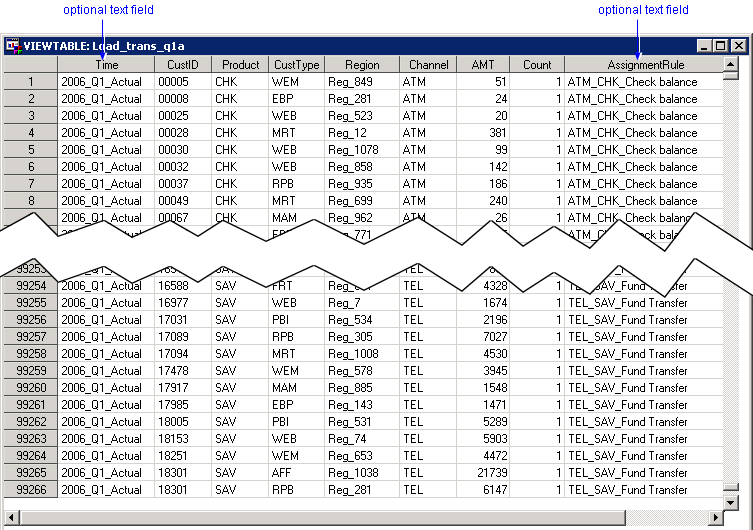
Task: Click the horizontal scrollbar left arrow
Action: pyautogui.click(x=10, y=518)
